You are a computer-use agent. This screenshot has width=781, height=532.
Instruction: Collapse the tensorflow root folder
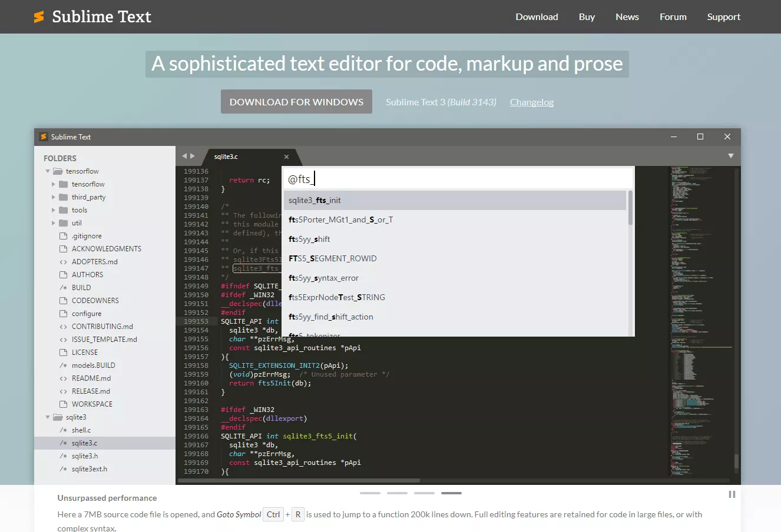(48, 171)
